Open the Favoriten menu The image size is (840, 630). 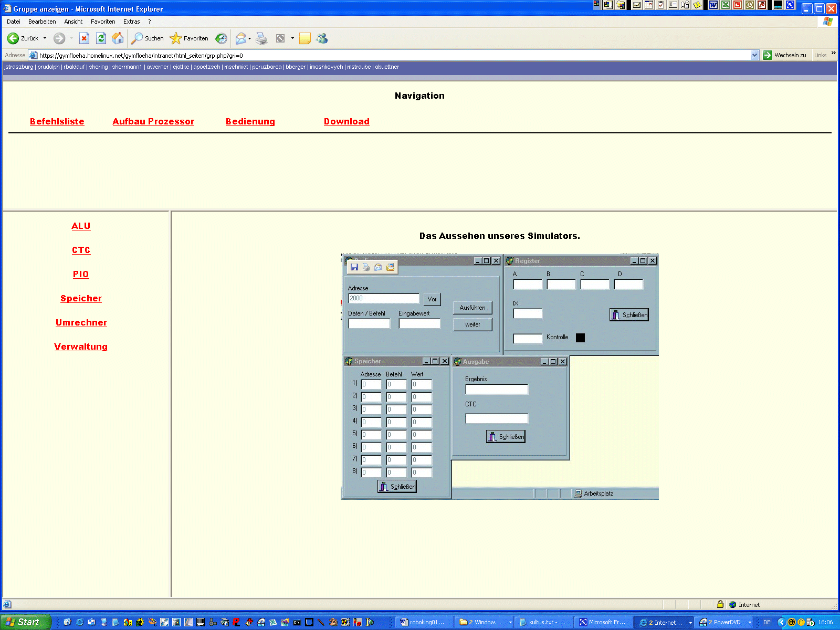pyautogui.click(x=103, y=22)
